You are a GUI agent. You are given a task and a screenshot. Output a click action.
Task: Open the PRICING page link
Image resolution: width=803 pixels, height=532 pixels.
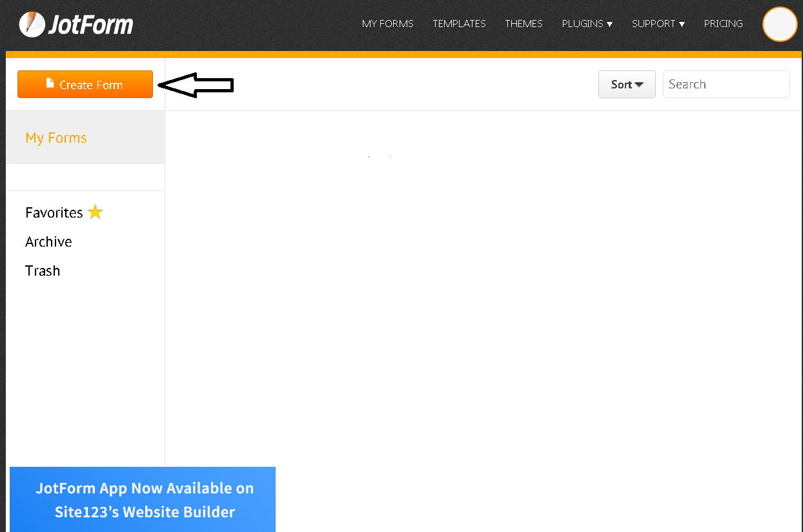(x=723, y=24)
